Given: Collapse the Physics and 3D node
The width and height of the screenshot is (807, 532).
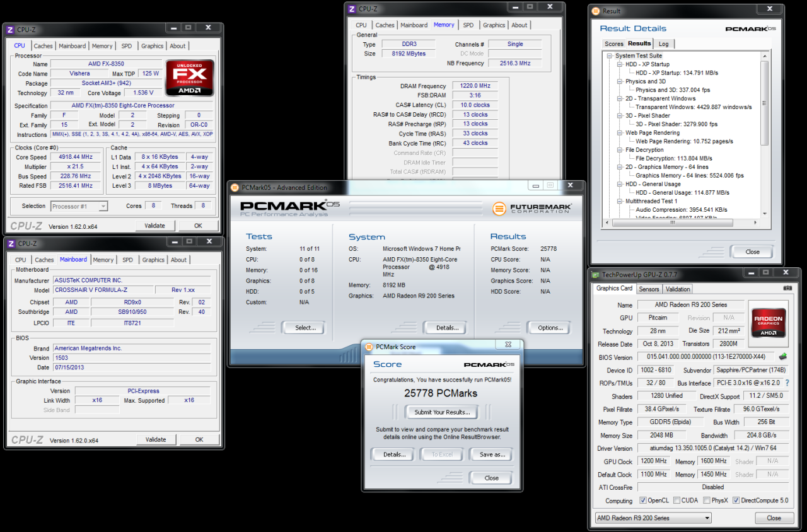Looking at the screenshot, I should pyautogui.click(x=620, y=81).
